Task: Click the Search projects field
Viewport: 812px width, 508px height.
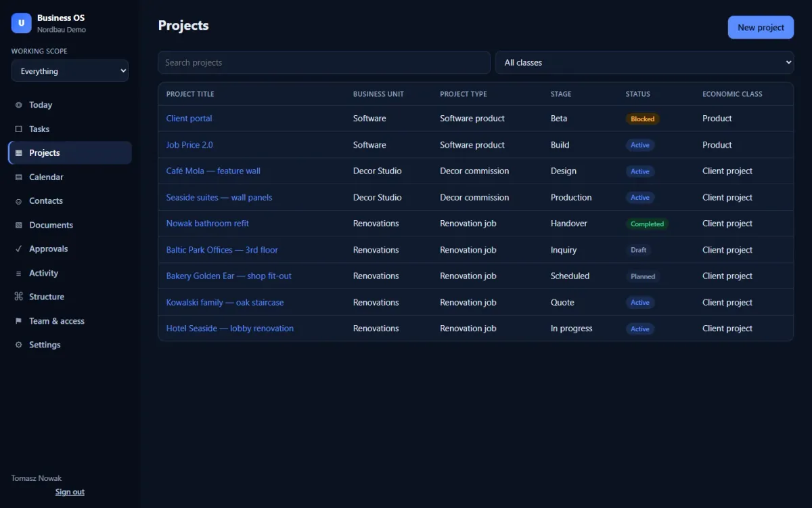Action: coord(324,62)
